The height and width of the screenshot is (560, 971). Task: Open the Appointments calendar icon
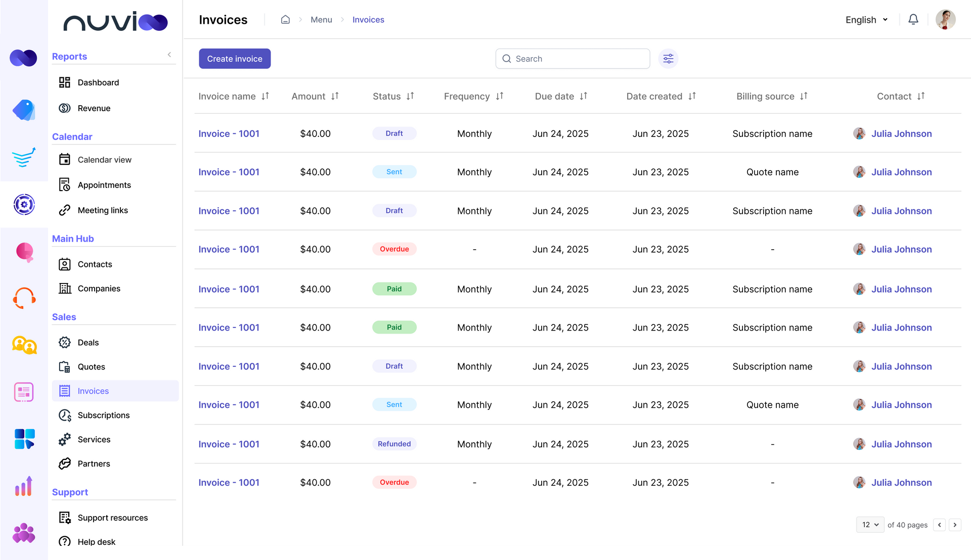tap(65, 184)
